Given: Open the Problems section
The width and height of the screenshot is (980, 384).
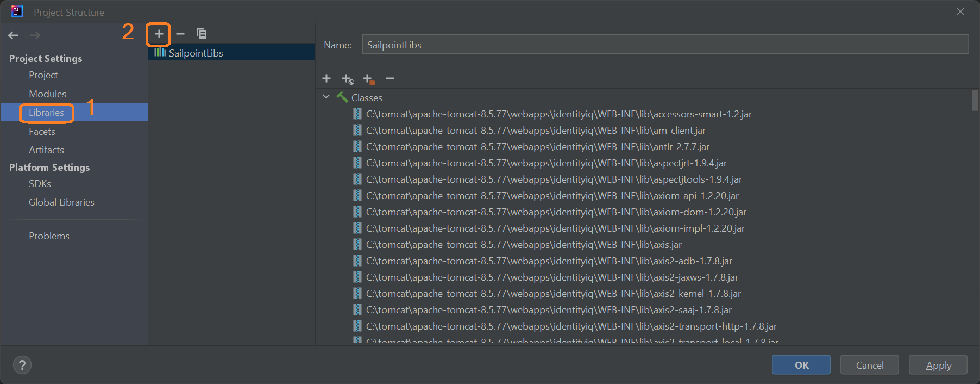Looking at the screenshot, I should [x=49, y=236].
